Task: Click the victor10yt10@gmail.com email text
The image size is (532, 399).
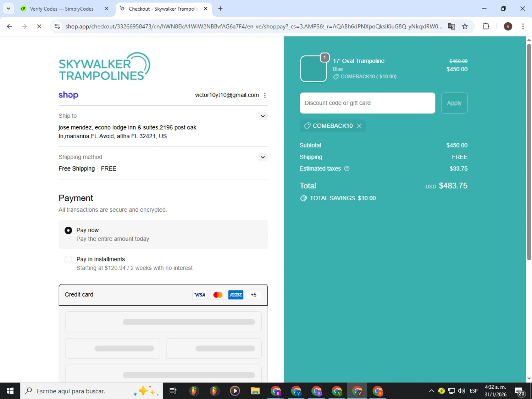Action: pyautogui.click(x=227, y=95)
